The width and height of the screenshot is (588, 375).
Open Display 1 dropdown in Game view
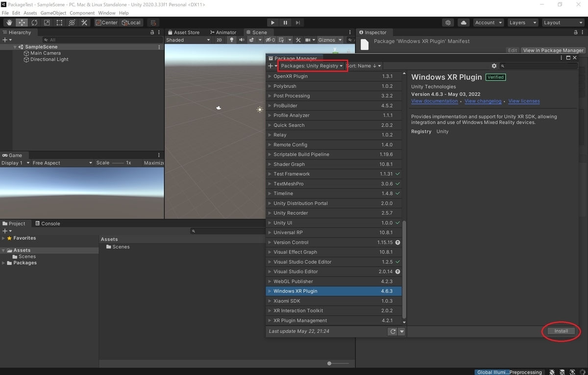click(x=15, y=163)
